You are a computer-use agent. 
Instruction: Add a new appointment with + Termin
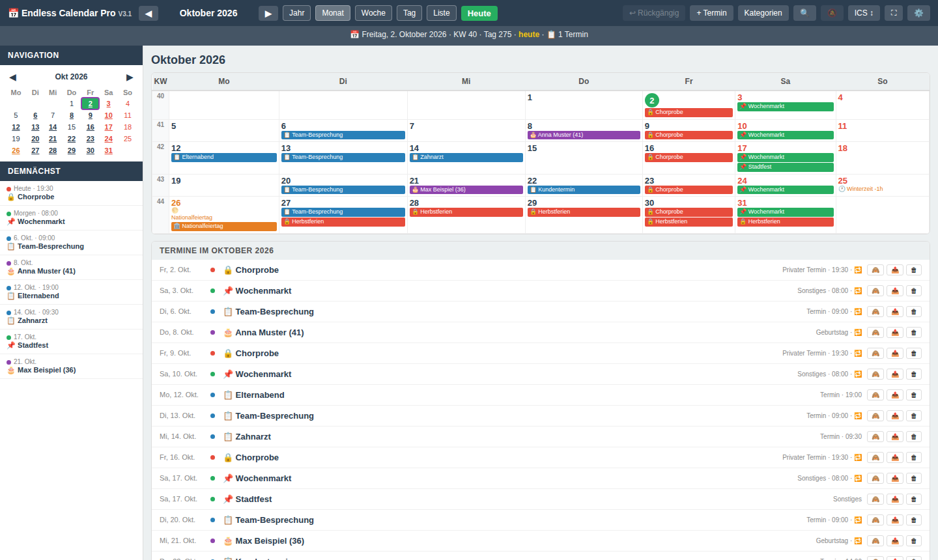711,13
